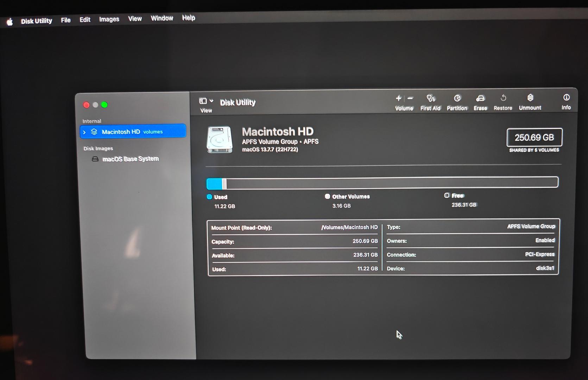Open the Images menu
The width and height of the screenshot is (588, 380).
tap(109, 19)
